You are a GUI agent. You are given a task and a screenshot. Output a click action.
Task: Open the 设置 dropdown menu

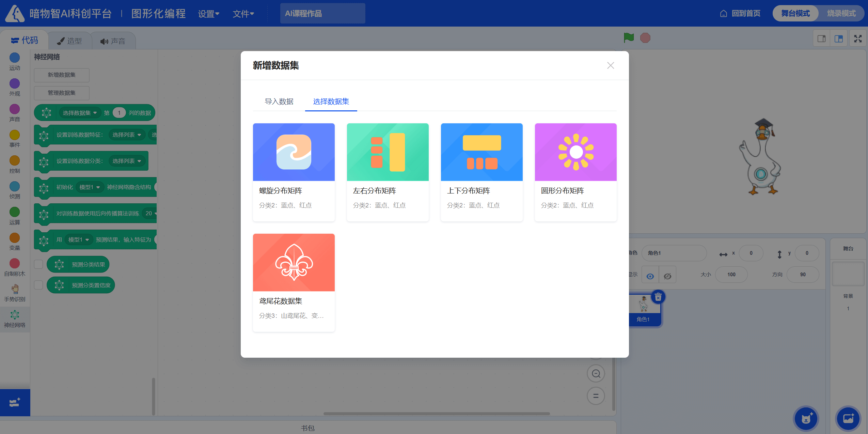(x=208, y=14)
